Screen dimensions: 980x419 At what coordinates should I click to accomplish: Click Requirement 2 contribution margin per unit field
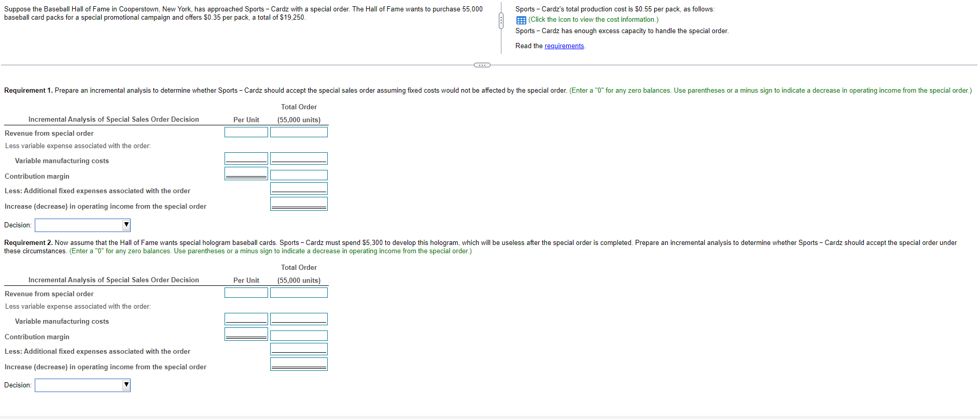coord(246,334)
